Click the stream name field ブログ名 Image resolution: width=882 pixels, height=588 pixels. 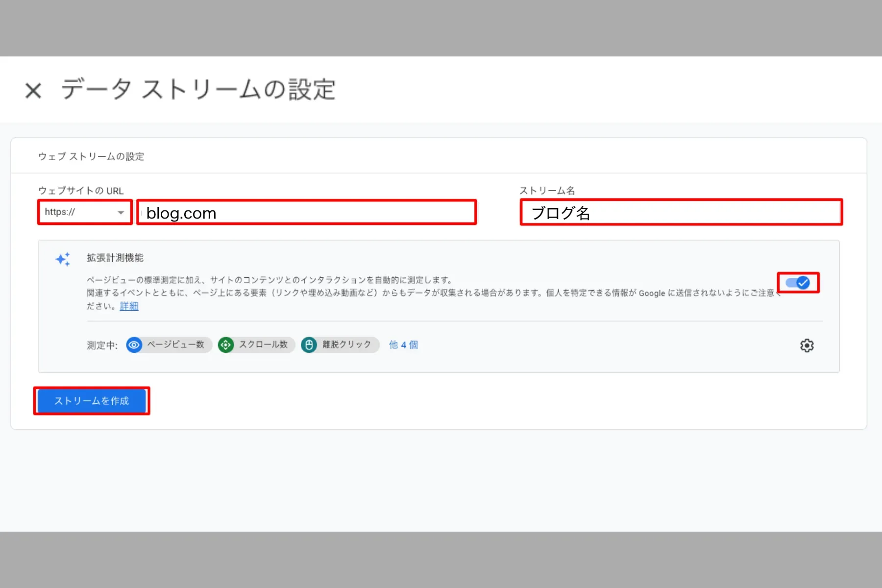point(681,212)
